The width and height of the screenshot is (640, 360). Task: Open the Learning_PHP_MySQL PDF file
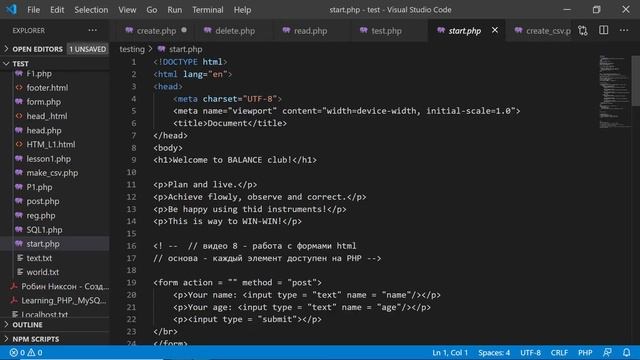pos(63,300)
